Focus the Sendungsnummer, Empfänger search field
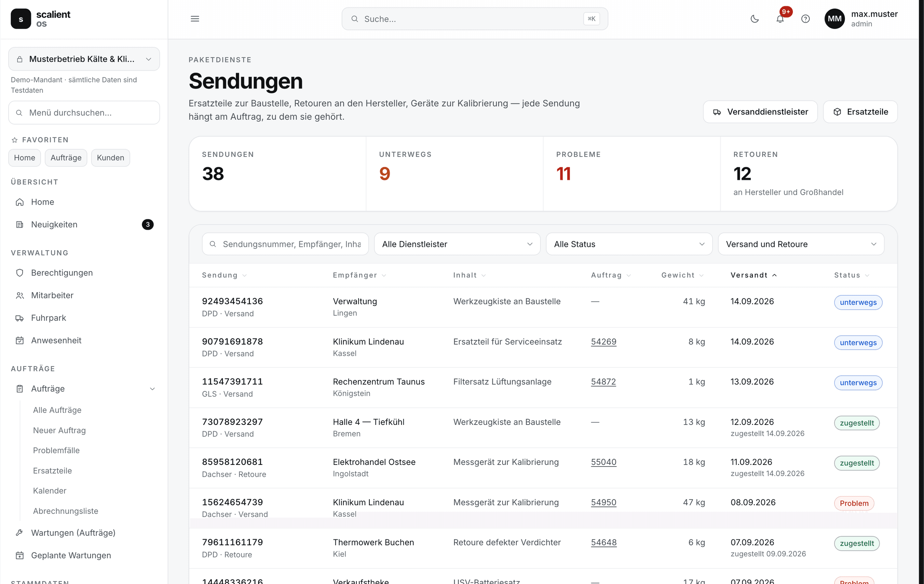 click(x=285, y=244)
